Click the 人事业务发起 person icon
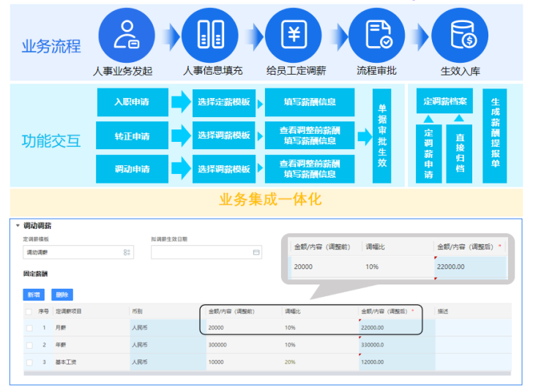 coord(127,35)
